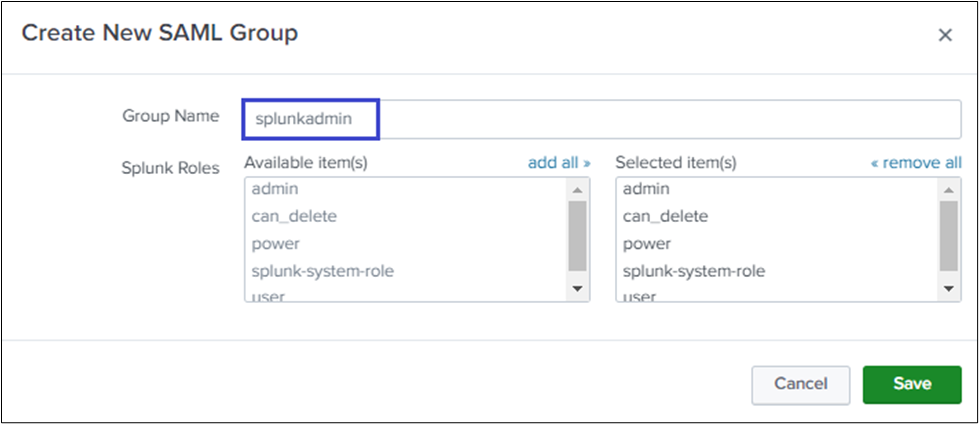Click 'can_delete' in Selected items list

[x=665, y=216]
